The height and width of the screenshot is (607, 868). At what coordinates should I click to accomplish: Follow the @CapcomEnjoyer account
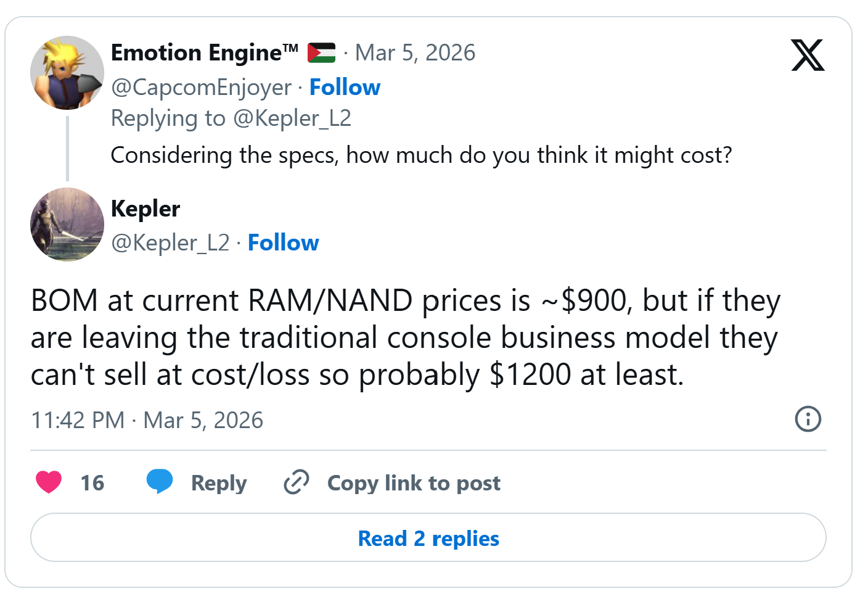click(x=345, y=88)
